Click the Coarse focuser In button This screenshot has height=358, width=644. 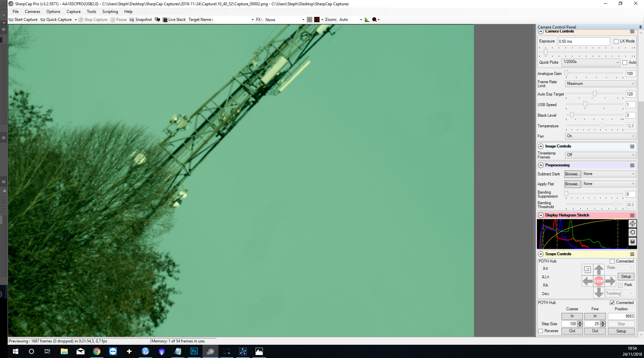(x=572, y=316)
